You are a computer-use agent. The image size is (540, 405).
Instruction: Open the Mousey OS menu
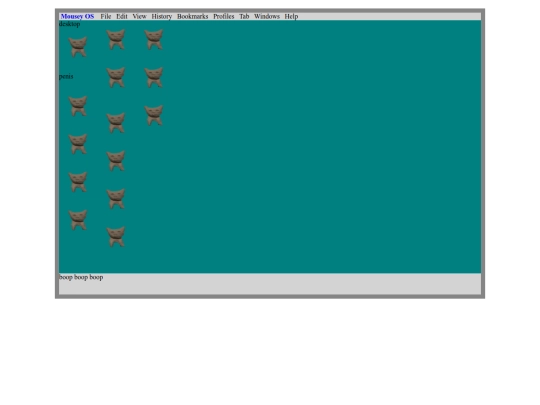[77, 17]
